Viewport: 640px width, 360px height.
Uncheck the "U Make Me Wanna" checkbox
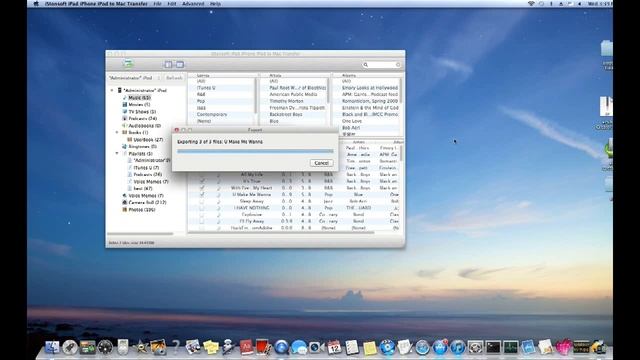[x=202, y=194]
